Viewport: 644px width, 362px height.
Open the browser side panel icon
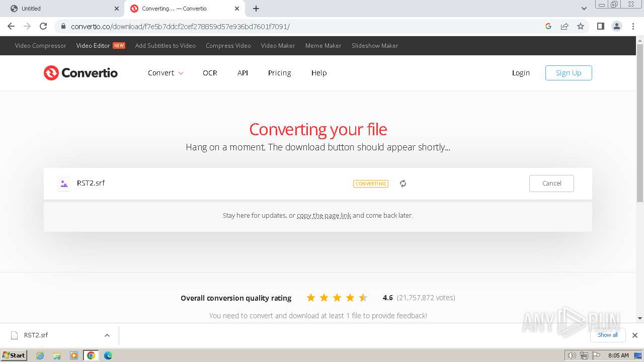point(600,26)
